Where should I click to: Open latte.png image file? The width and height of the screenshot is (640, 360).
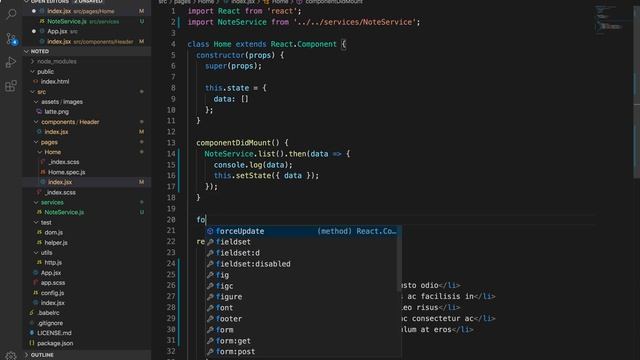(x=56, y=111)
